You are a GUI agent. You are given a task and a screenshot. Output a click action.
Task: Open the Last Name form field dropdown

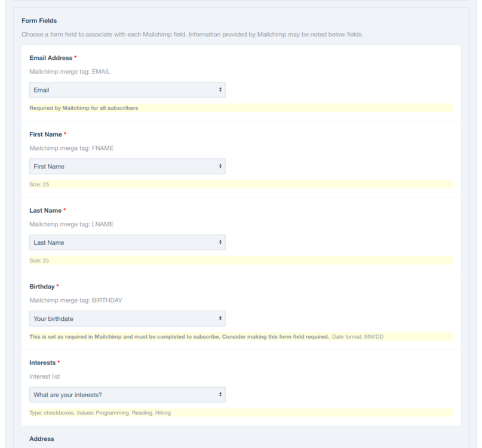[x=127, y=243]
